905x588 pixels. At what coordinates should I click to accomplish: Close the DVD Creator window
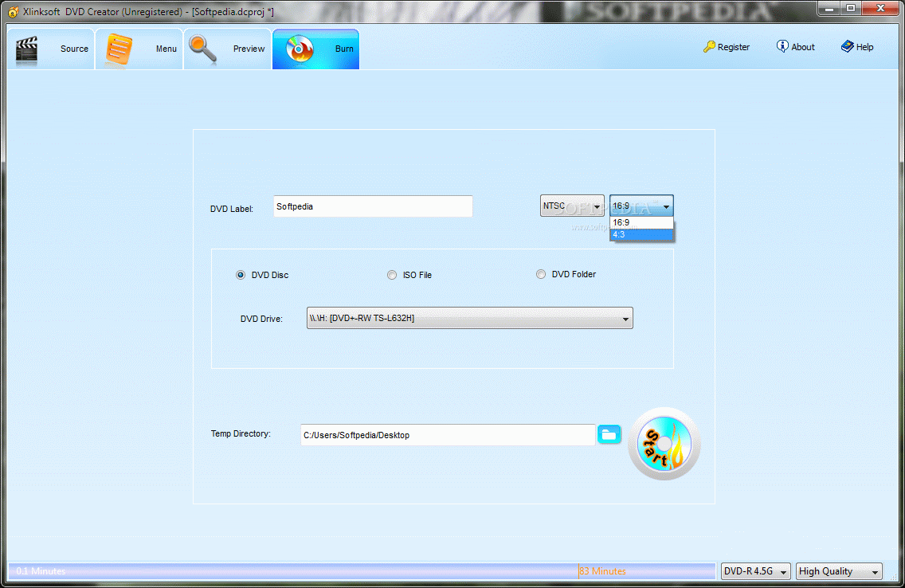[881, 8]
